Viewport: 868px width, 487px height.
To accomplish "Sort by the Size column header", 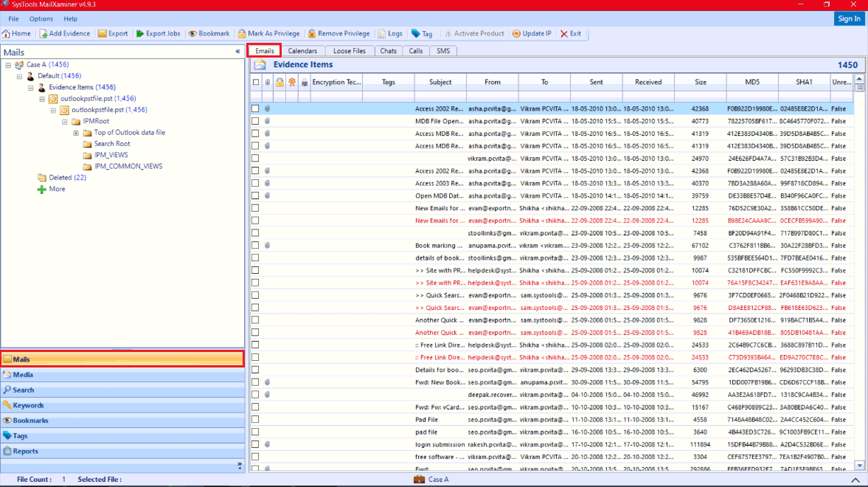I will (x=701, y=82).
